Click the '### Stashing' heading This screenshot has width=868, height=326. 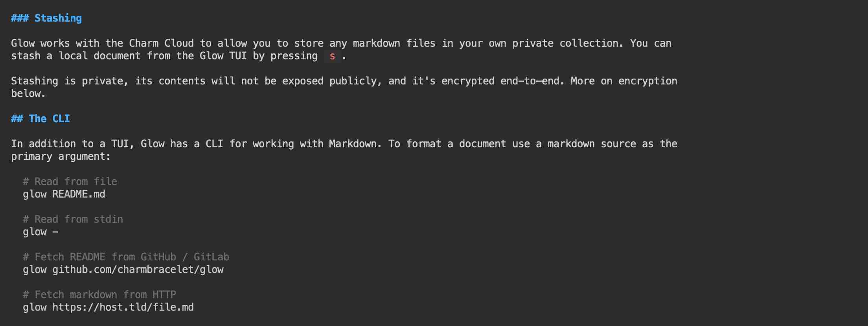46,18
